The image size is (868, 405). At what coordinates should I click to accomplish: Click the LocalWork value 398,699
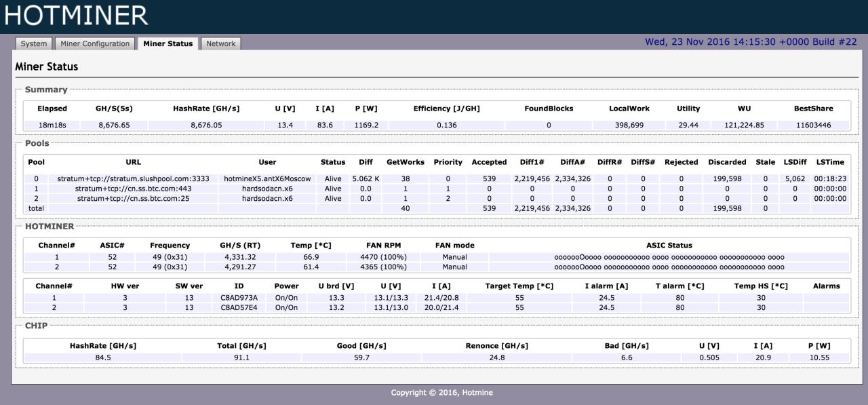coord(629,125)
